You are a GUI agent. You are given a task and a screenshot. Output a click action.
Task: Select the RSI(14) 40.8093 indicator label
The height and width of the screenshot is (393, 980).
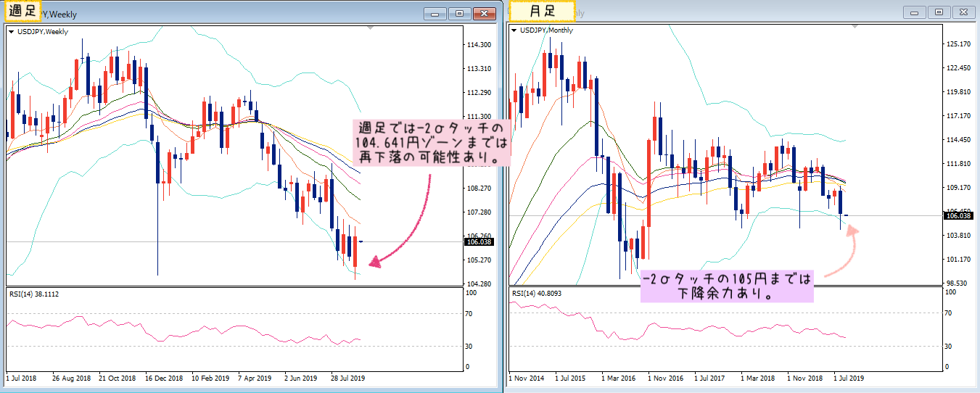tap(538, 294)
